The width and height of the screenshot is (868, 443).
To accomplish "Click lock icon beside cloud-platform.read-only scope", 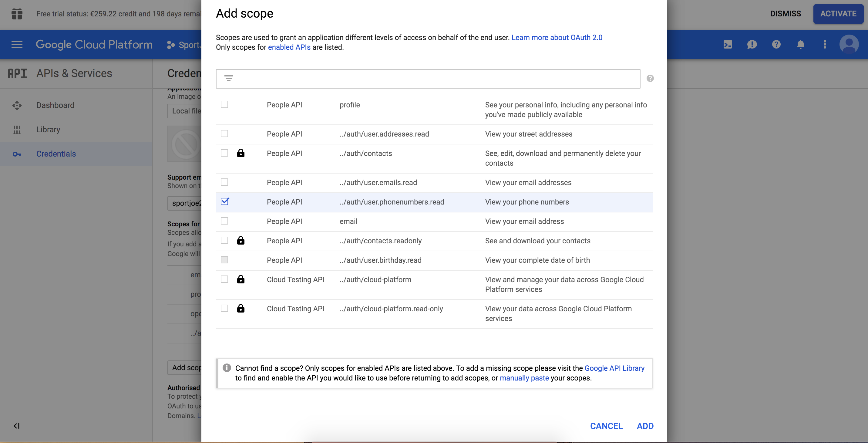I will point(241,309).
